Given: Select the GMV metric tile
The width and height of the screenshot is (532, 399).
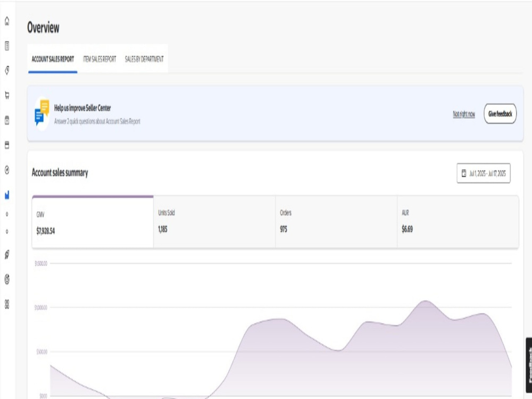Looking at the screenshot, I should click(93, 222).
